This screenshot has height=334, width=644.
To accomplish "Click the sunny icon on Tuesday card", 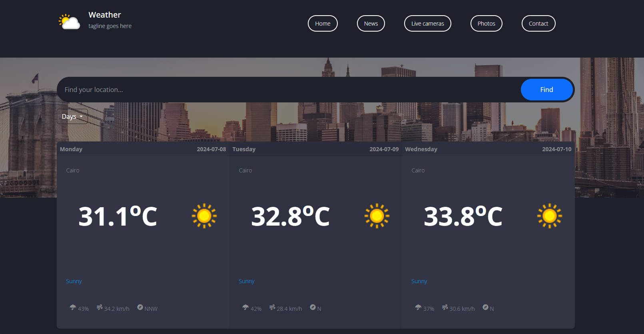I will point(377,216).
